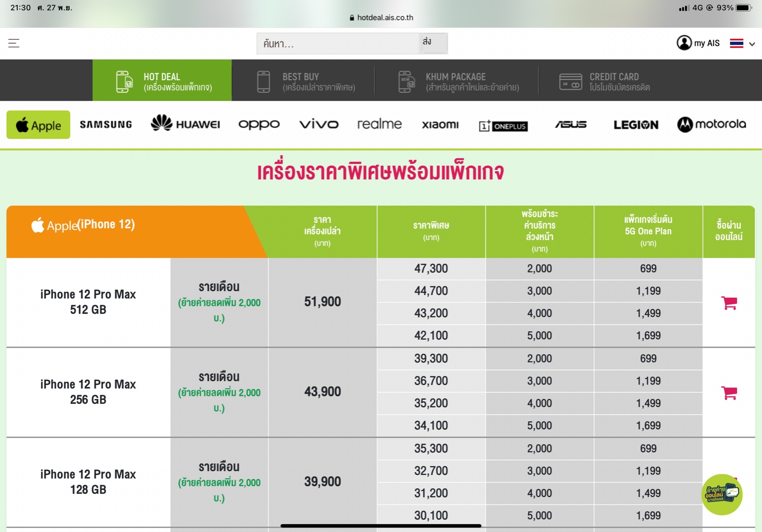762x532 pixels.
Task: Select รายเดือน plan text for 256 GB
Action: [x=219, y=377]
